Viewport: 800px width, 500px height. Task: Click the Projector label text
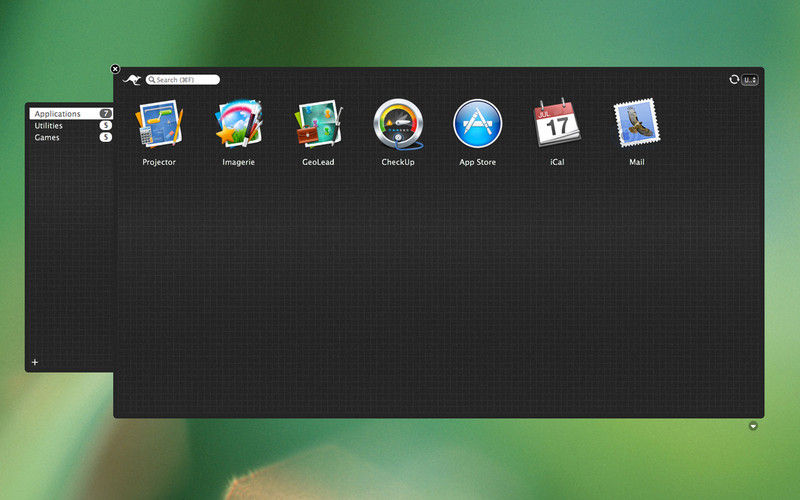pyautogui.click(x=159, y=162)
